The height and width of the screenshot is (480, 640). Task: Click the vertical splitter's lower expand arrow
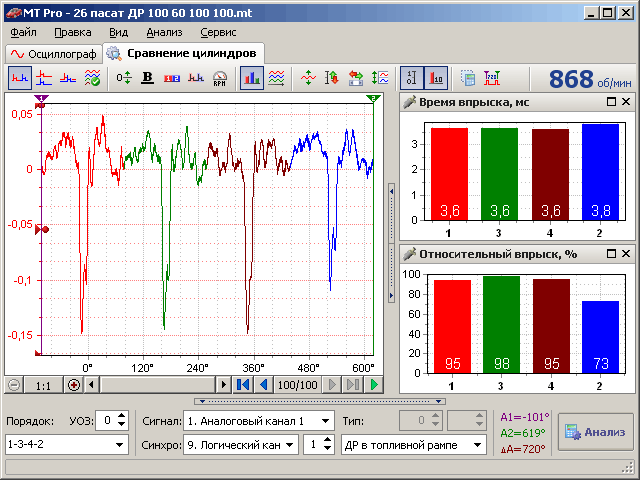tap(391, 295)
